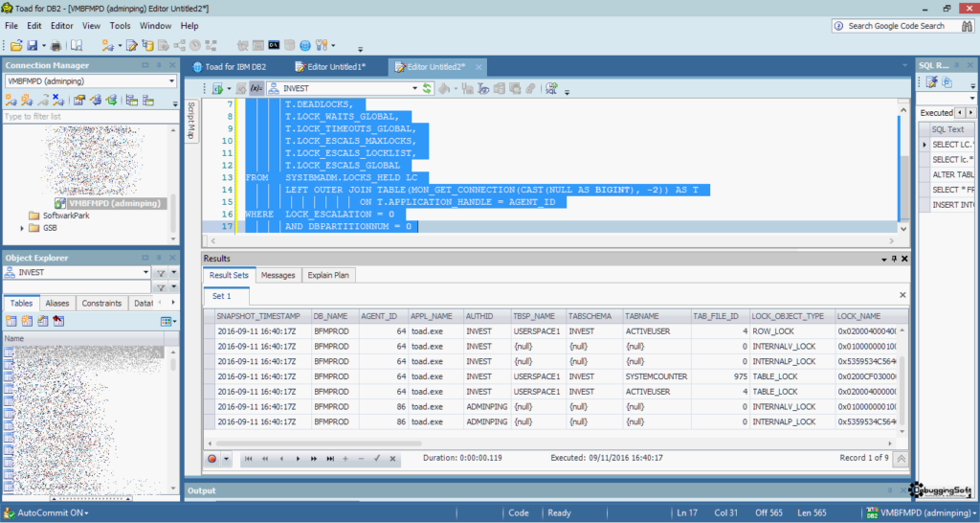Screen dimensions: 980x523
Task: Go to next record in results navigator
Action: click(x=298, y=459)
